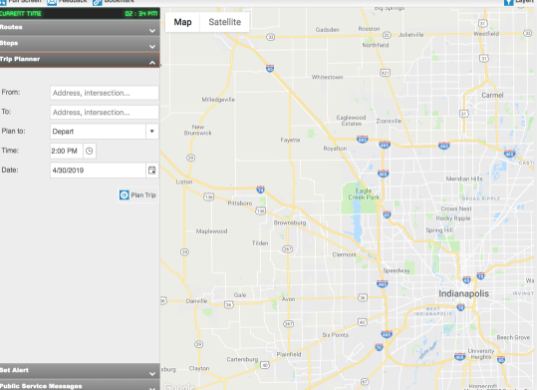Image resolution: width=537 pixels, height=390 pixels.
Task: Click the Plainfield label on the map
Action: [289, 354]
